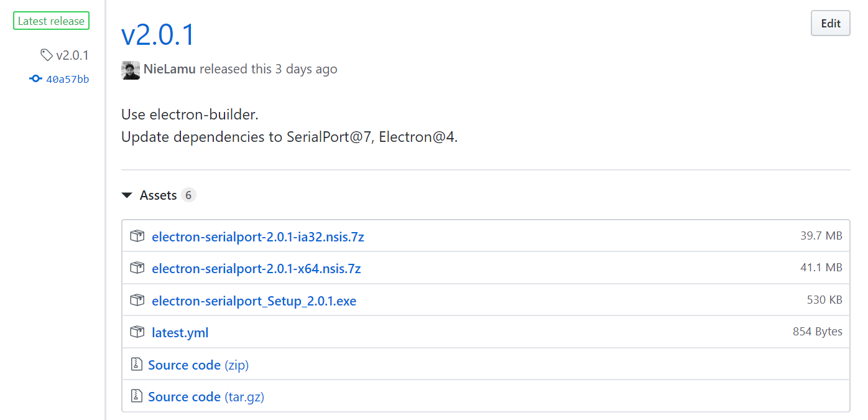This screenshot has height=420, width=868.
Task: Open the v2.0.1 release title link
Action: click(157, 35)
